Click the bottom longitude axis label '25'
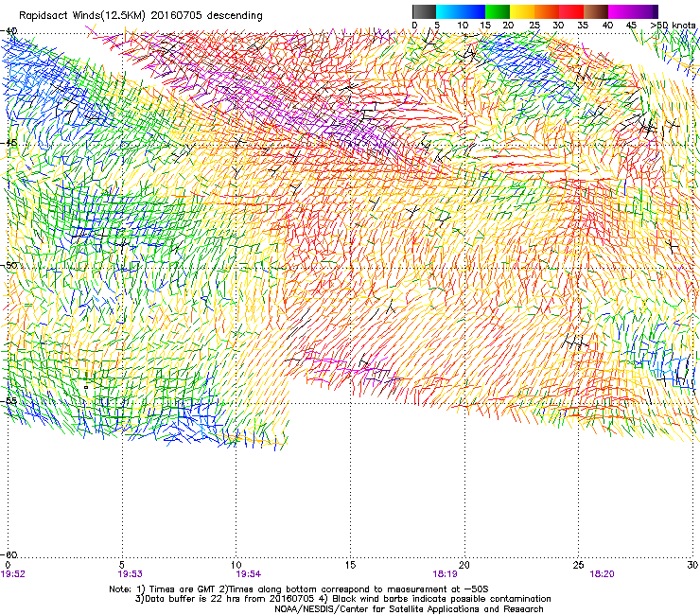 click(x=578, y=565)
